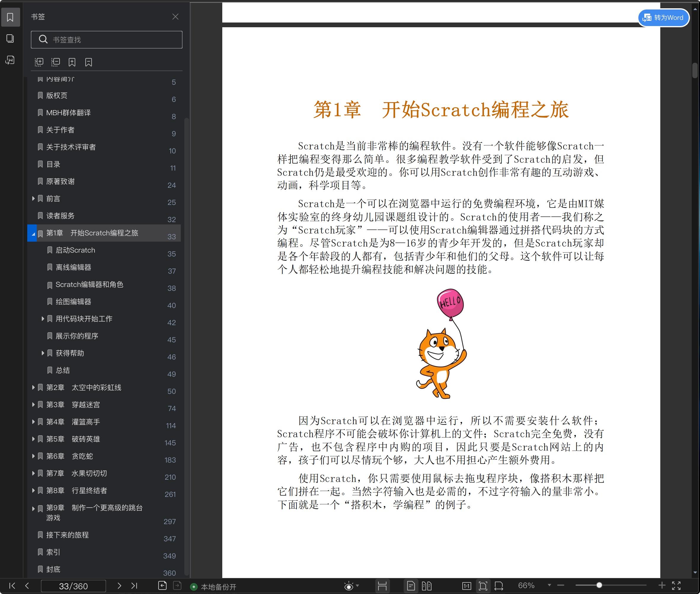Expand 第8章 行星终结者 bookmark
This screenshot has width=700, height=594.
(x=33, y=490)
